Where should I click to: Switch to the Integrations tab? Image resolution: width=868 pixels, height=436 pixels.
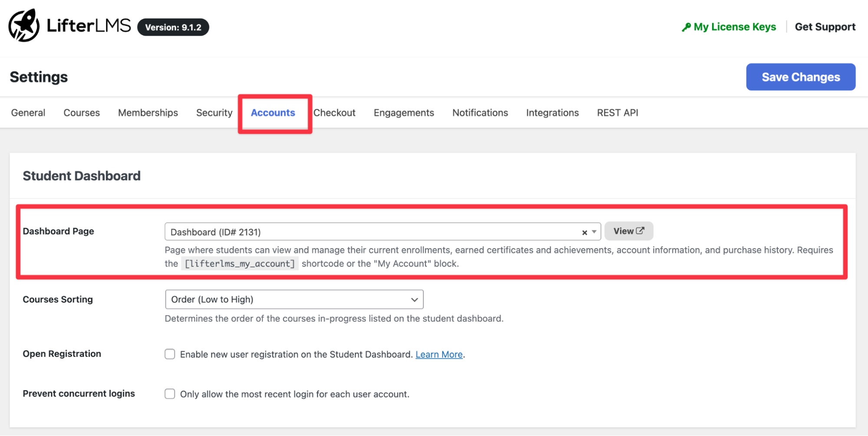552,113
